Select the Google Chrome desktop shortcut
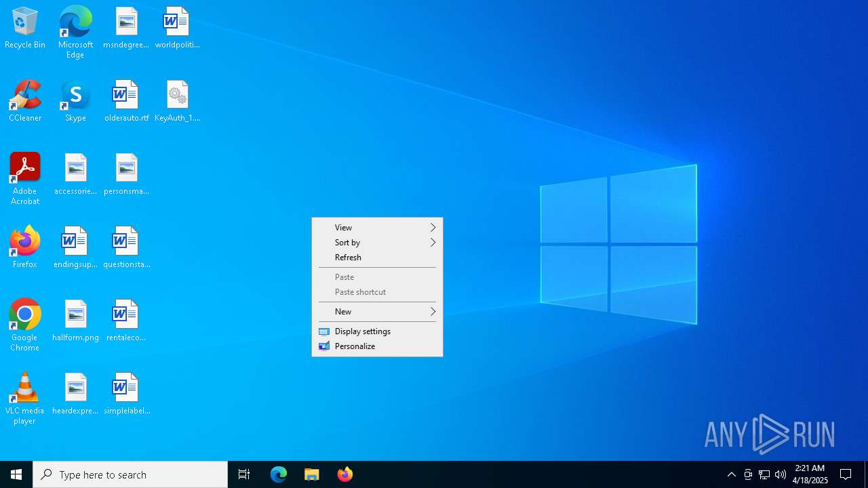The height and width of the screenshot is (488, 868). click(x=25, y=325)
